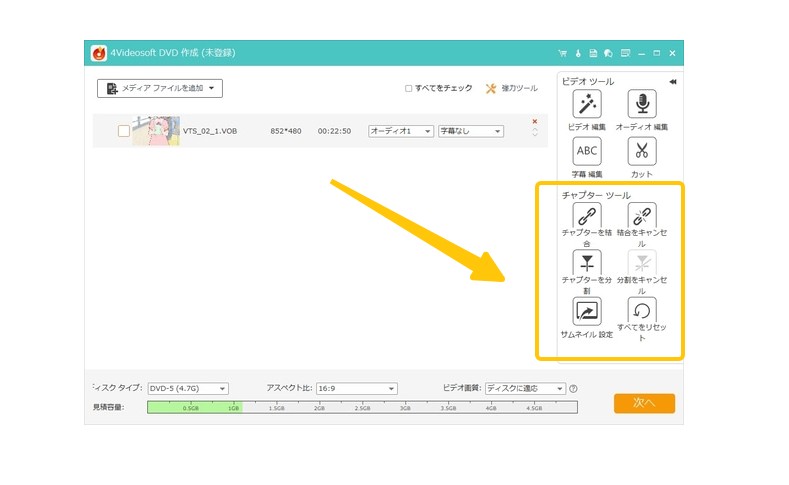Click the ABC 字幕 編集 subtitle icon
Viewport: 789px width, 485px height.
pos(586,152)
